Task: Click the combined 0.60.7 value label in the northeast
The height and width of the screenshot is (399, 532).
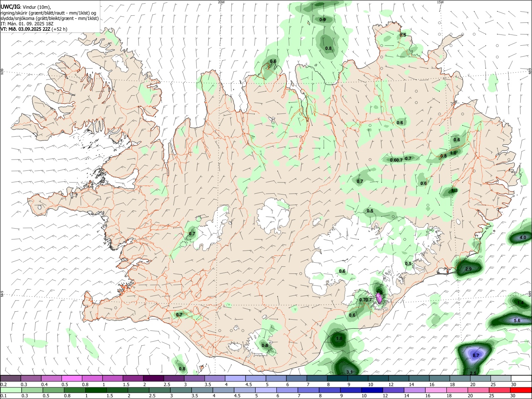Action: [x=397, y=160]
